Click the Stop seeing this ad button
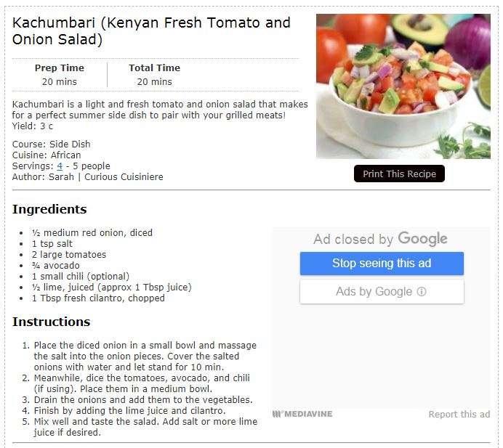This screenshot has width=503, height=448. 382,264
